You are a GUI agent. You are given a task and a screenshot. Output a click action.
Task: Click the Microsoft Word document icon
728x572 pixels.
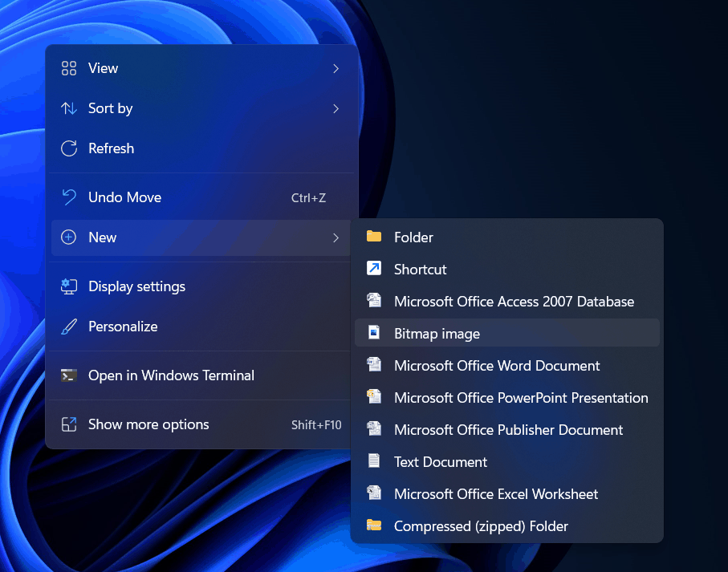(x=374, y=365)
